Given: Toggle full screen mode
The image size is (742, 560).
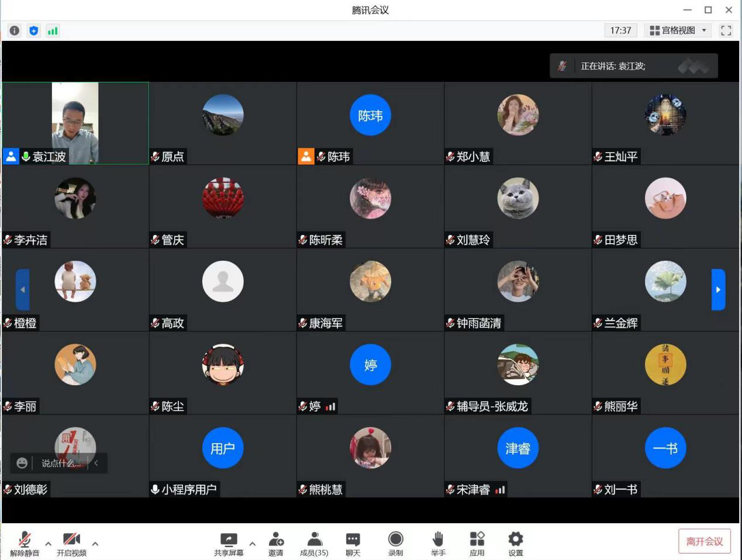Looking at the screenshot, I should [x=726, y=30].
